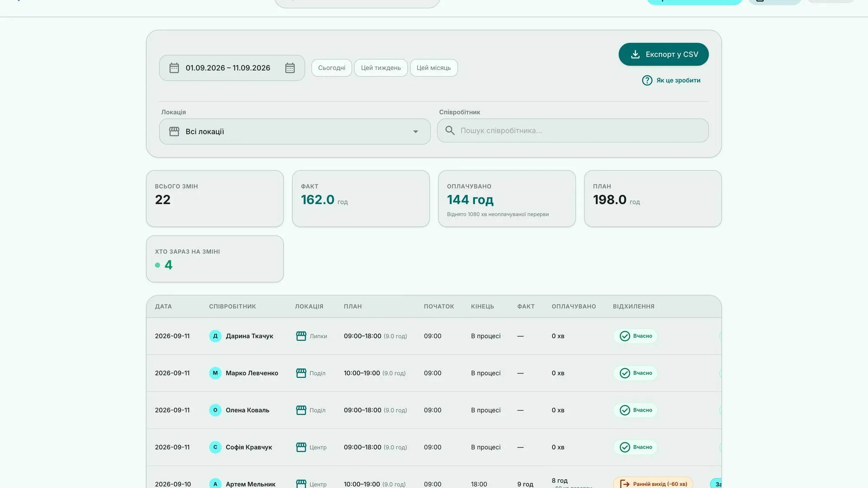This screenshot has width=868, height=488.
Task: Click the Експорт у CSV button
Action: click(x=663, y=54)
